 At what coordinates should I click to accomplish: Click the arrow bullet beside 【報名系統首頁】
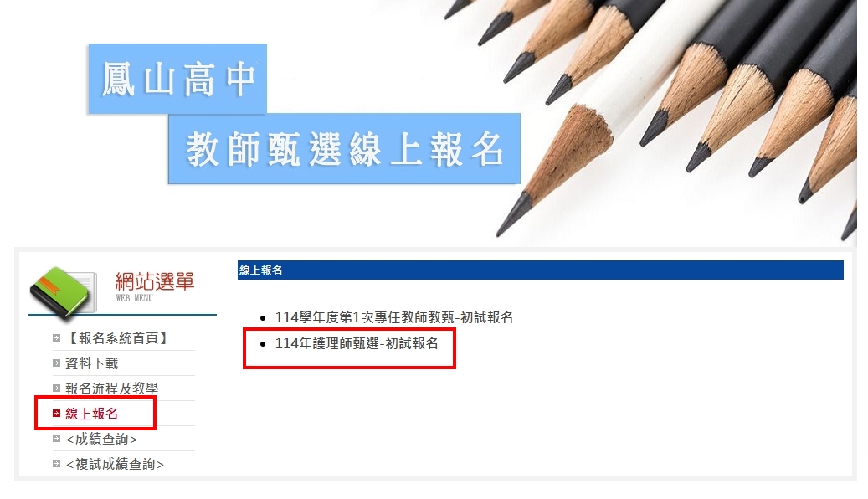[56, 338]
